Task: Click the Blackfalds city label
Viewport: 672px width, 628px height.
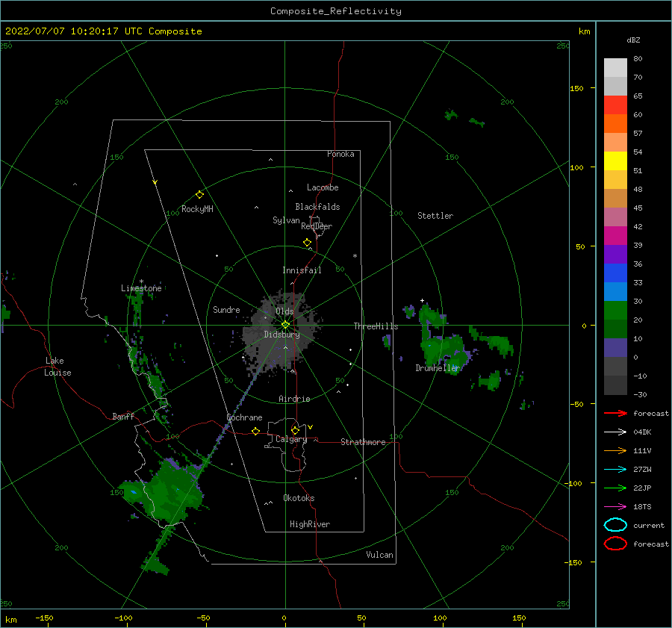Action: (317, 207)
